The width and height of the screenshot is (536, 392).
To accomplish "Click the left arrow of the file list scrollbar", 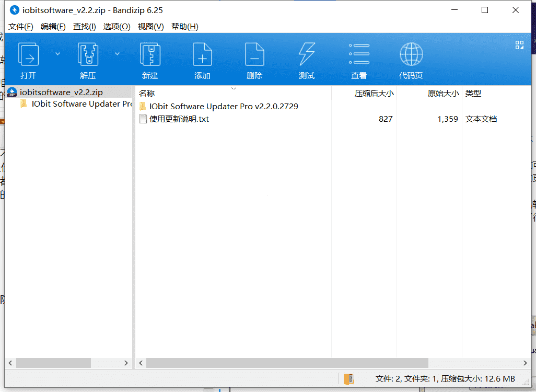I will (141, 363).
